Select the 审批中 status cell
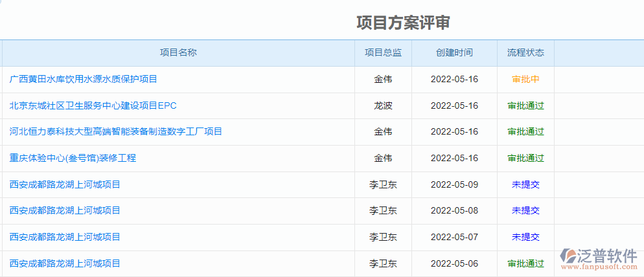The image size is (644, 277). (525, 79)
